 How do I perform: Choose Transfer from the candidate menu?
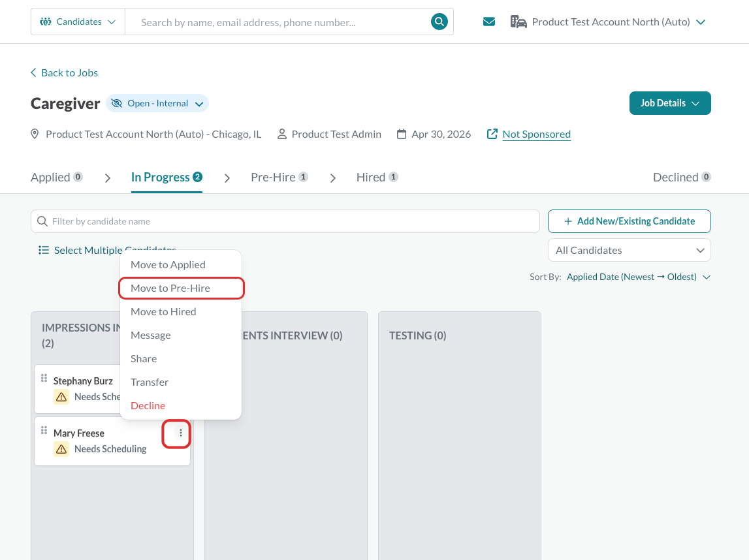(181, 382)
